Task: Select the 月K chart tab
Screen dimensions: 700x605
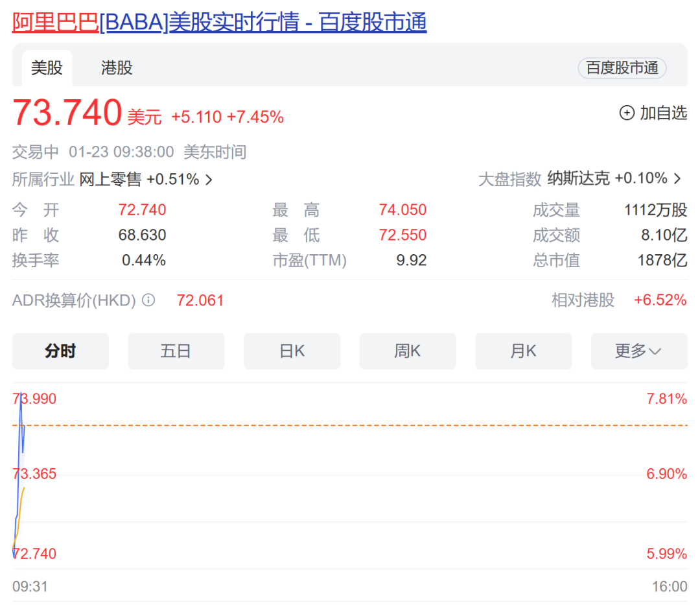Action: [x=523, y=351]
